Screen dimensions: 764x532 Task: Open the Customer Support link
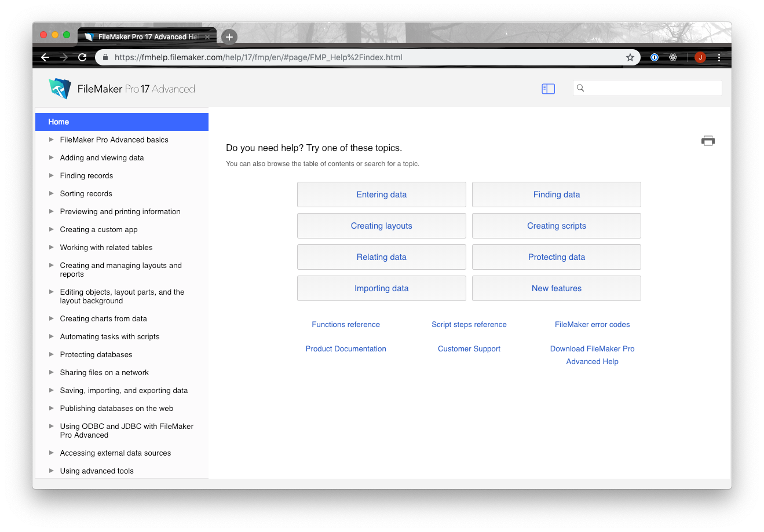pos(469,348)
